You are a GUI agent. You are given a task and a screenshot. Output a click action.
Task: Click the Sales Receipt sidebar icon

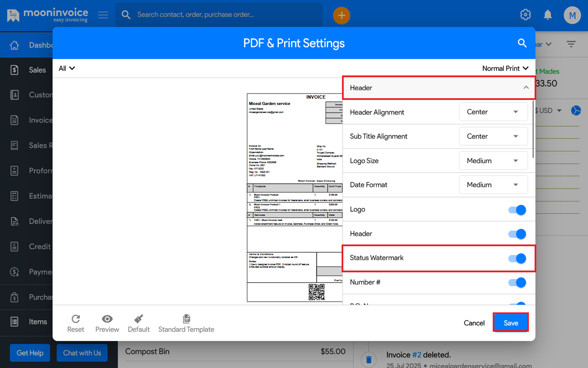(x=14, y=146)
